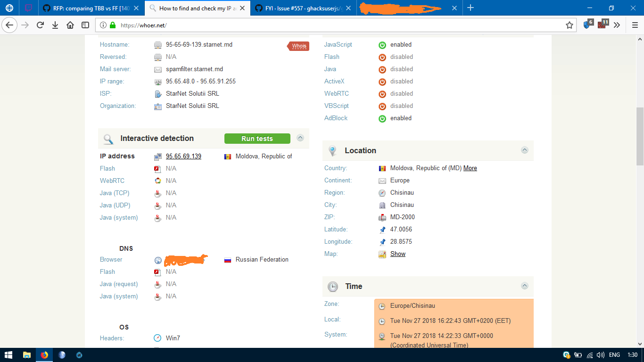Image resolution: width=644 pixels, height=362 pixels.
Task: Click the map pin icon in Location panel
Action: tap(333, 150)
